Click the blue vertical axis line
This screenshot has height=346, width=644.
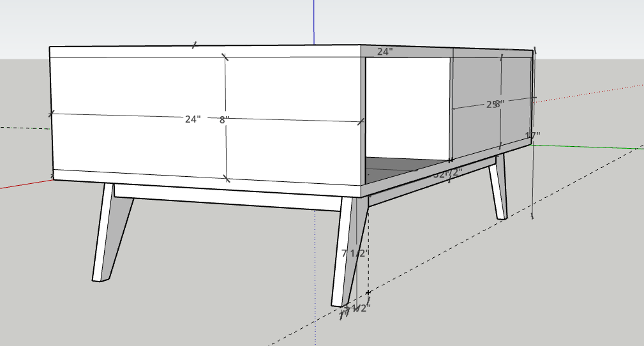(313, 19)
